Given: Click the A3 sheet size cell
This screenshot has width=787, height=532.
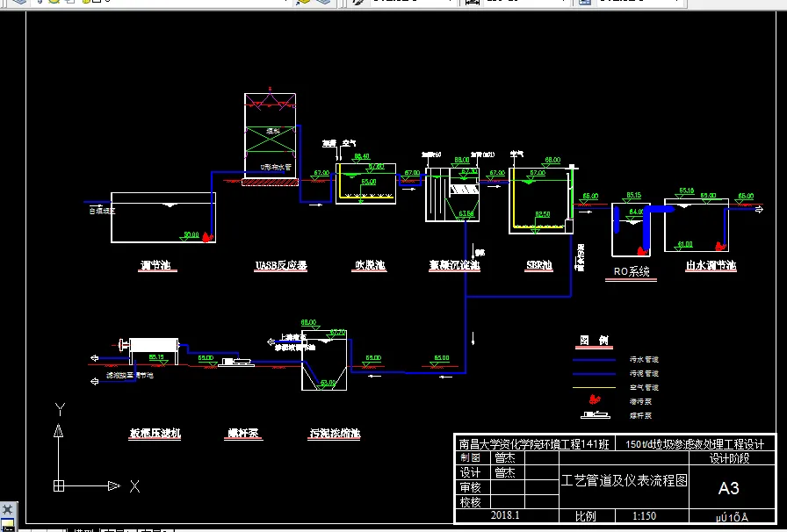Looking at the screenshot, I should (729, 488).
